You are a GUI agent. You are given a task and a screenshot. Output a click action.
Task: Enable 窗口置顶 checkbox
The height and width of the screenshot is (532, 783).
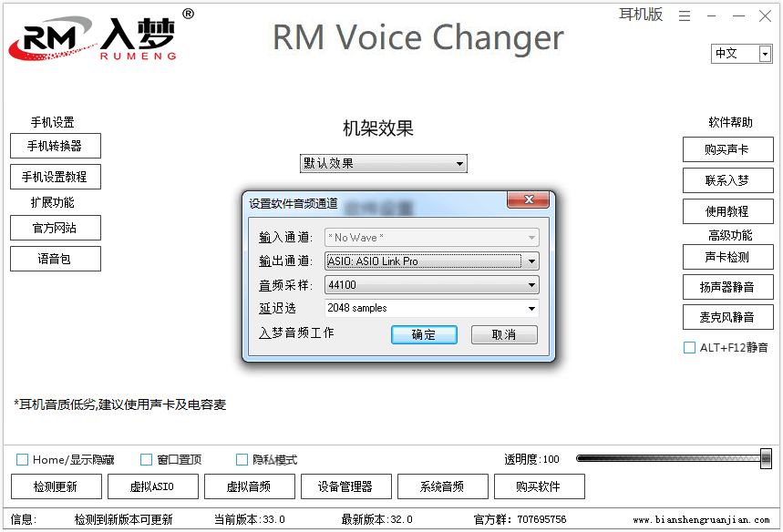[146, 459]
